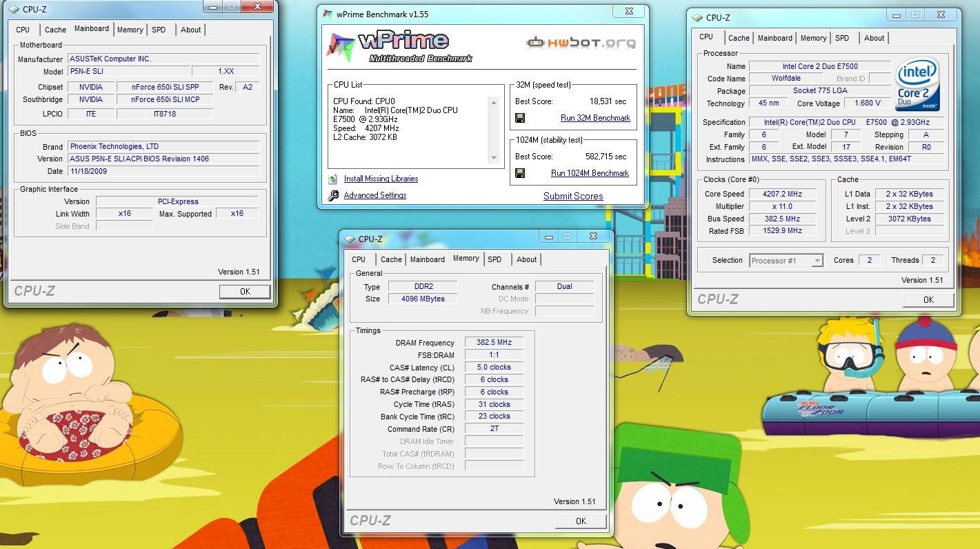The image size is (980, 549).
Task: Click OK in the CPU-Z Memory window
Action: [581, 521]
